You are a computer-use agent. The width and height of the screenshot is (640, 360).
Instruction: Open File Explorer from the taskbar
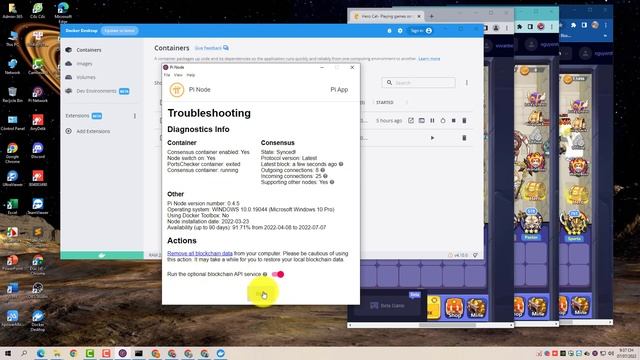[57, 353]
